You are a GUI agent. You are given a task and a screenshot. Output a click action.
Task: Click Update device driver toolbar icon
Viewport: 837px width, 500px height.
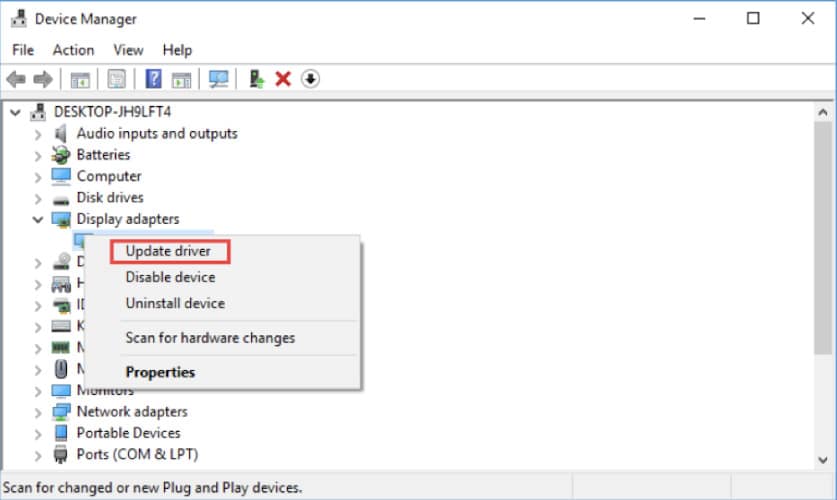[256, 79]
